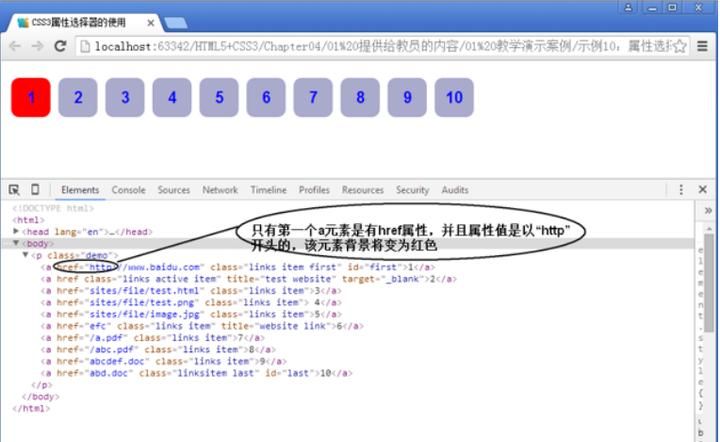This screenshot has height=442, width=720.
Task: Click the link box numbered 8
Action: [x=360, y=97]
